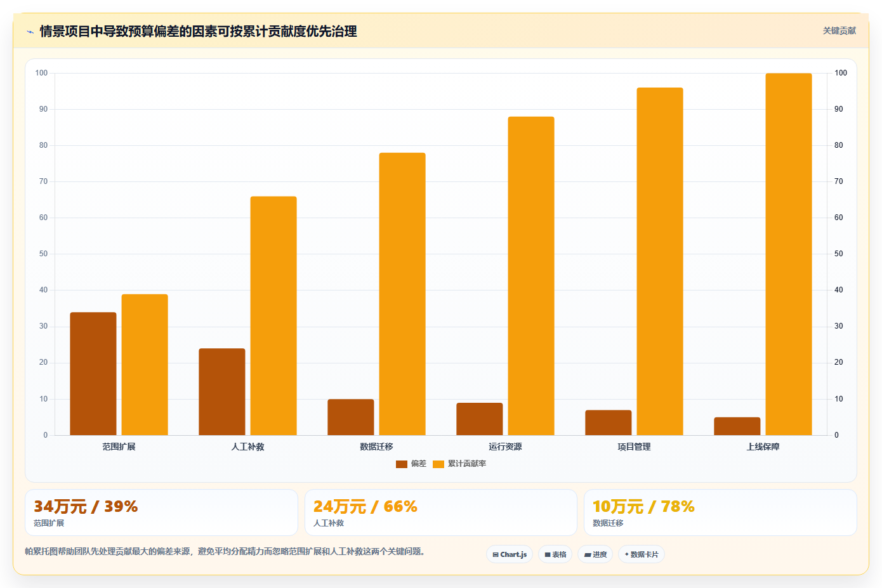Click the 范围扩展 brown 偏差 bar

coord(93,374)
